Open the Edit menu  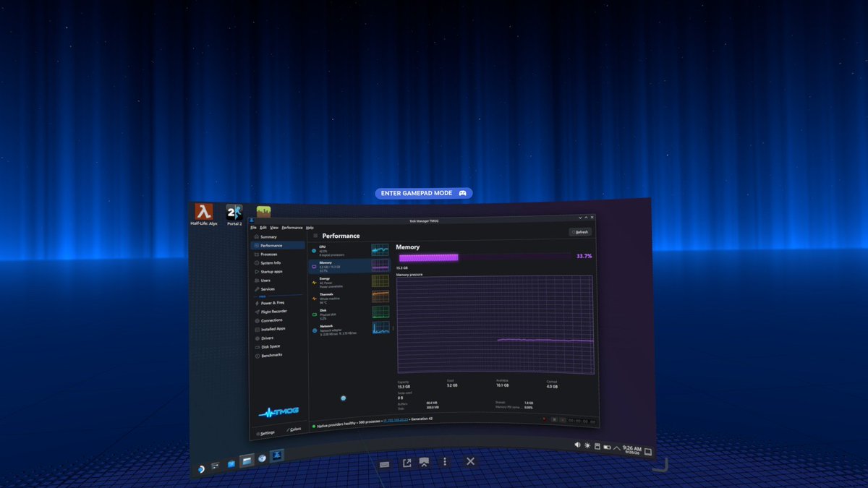(x=263, y=228)
